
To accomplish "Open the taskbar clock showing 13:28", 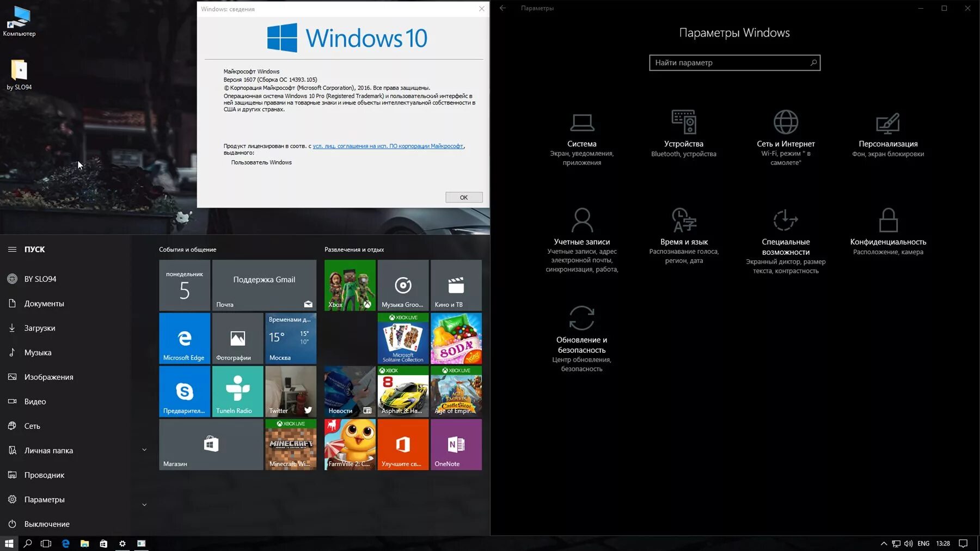I will [x=943, y=543].
